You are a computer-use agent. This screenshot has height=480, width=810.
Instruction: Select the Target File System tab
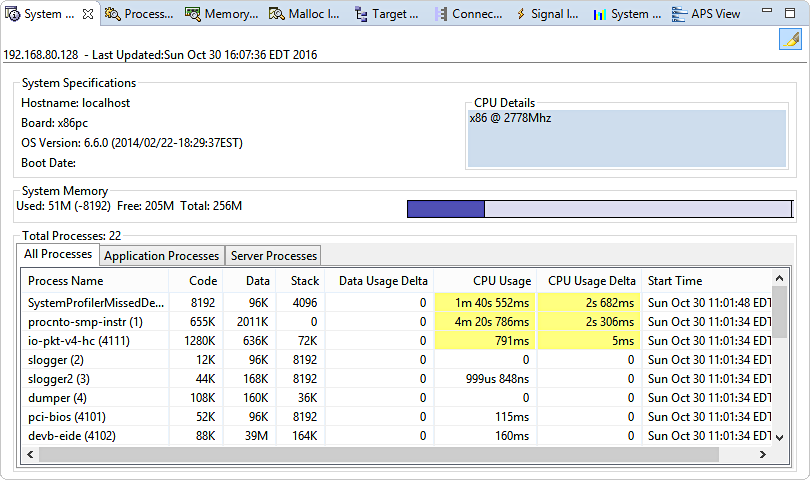[x=387, y=14]
